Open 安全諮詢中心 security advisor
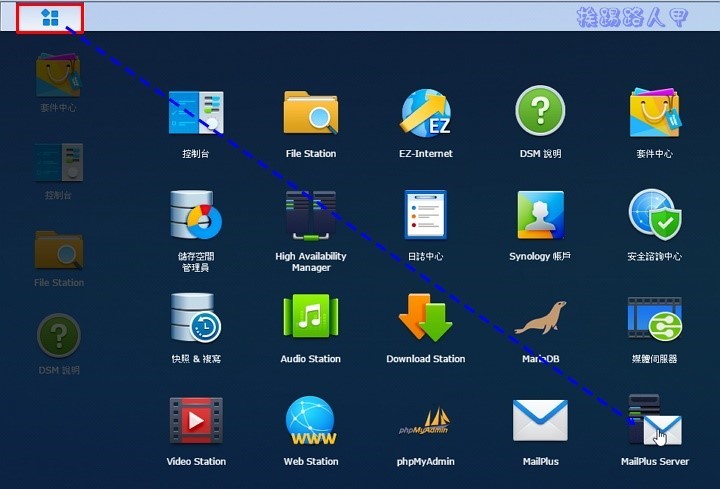 [655, 214]
